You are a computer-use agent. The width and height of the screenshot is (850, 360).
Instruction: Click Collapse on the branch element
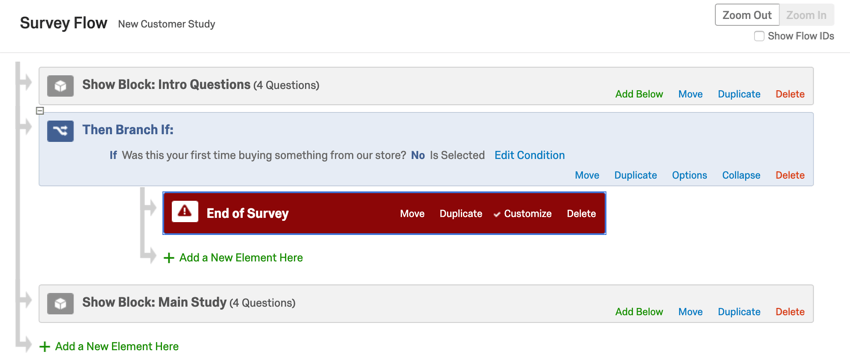click(741, 175)
